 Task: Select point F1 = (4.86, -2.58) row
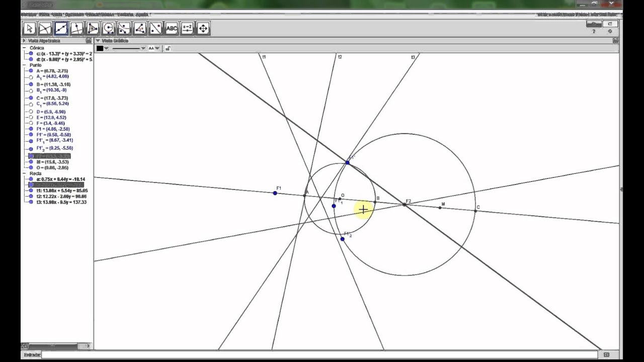[52, 129]
